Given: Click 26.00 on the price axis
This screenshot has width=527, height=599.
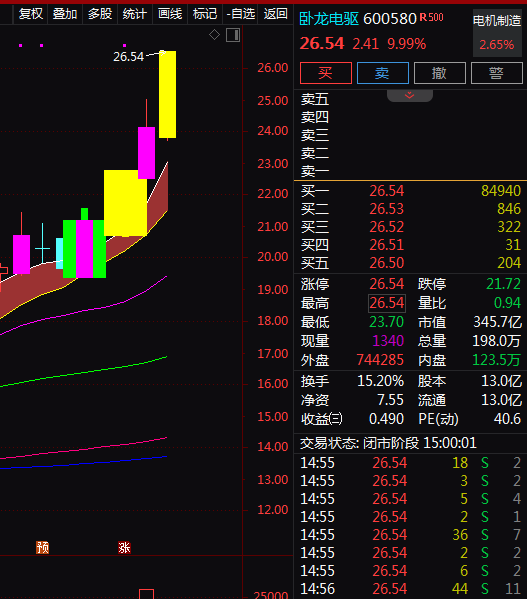Looking at the screenshot, I should tap(273, 68).
